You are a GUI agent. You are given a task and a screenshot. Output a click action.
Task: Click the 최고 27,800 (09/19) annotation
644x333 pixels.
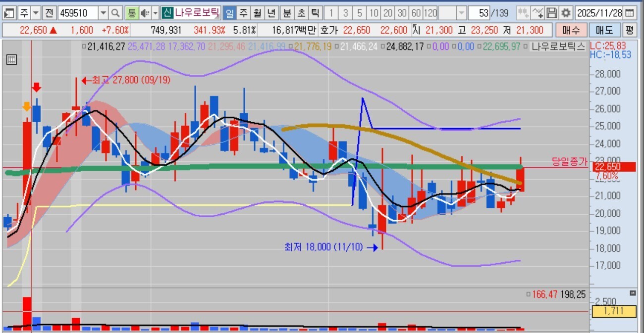tap(125, 80)
